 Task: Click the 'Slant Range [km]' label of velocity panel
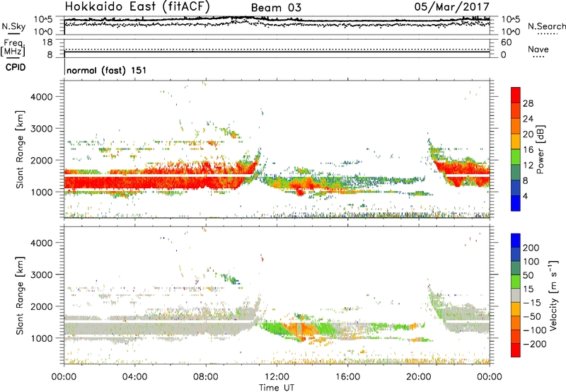click(x=21, y=295)
